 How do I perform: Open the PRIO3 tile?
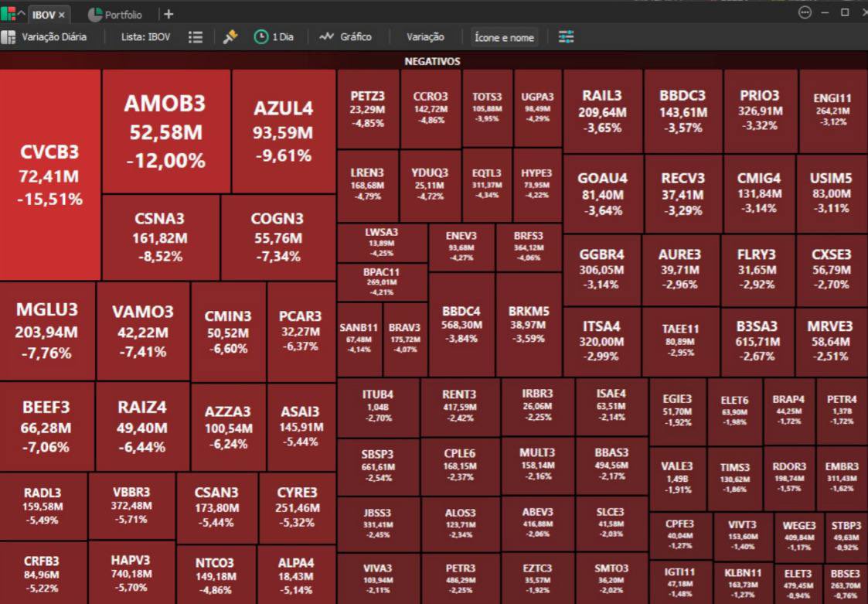pos(760,111)
